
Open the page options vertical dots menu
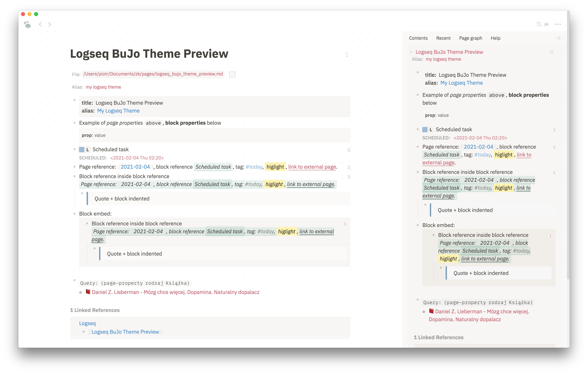(x=346, y=54)
